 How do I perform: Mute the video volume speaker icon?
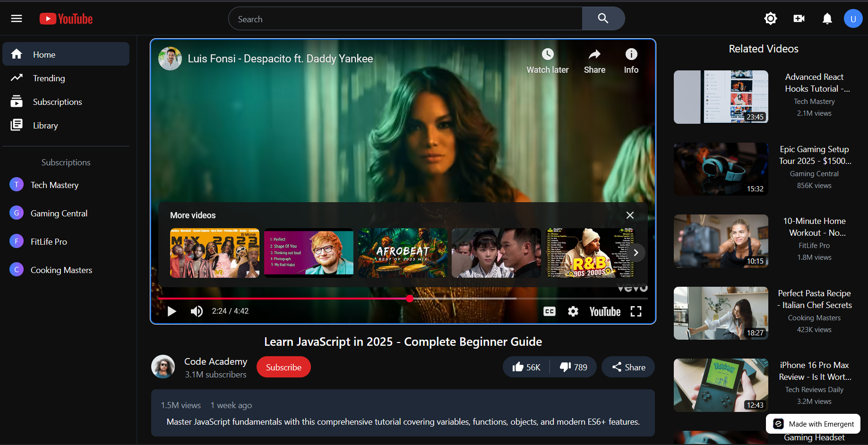tap(197, 311)
